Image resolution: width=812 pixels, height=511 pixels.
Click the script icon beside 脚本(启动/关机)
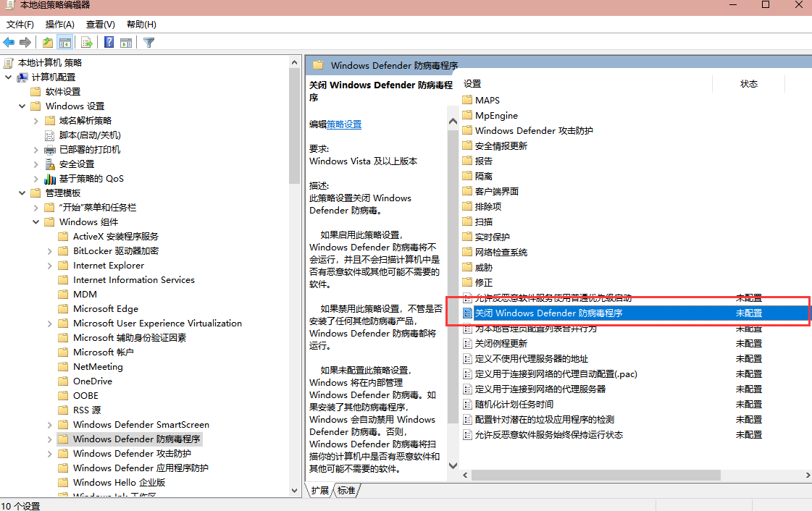point(50,135)
